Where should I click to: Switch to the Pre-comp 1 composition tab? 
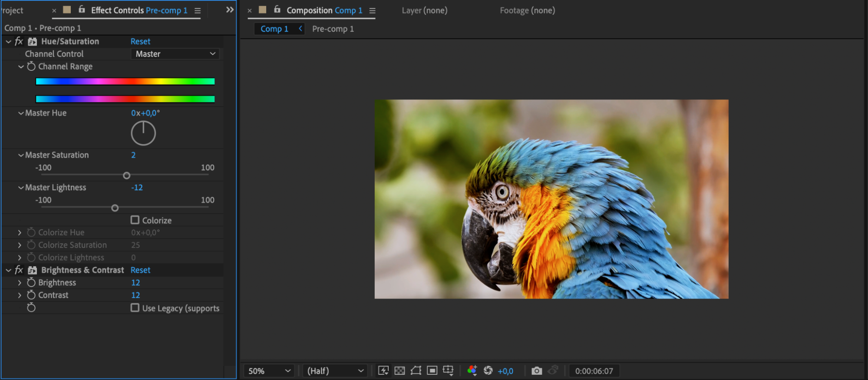coord(333,29)
